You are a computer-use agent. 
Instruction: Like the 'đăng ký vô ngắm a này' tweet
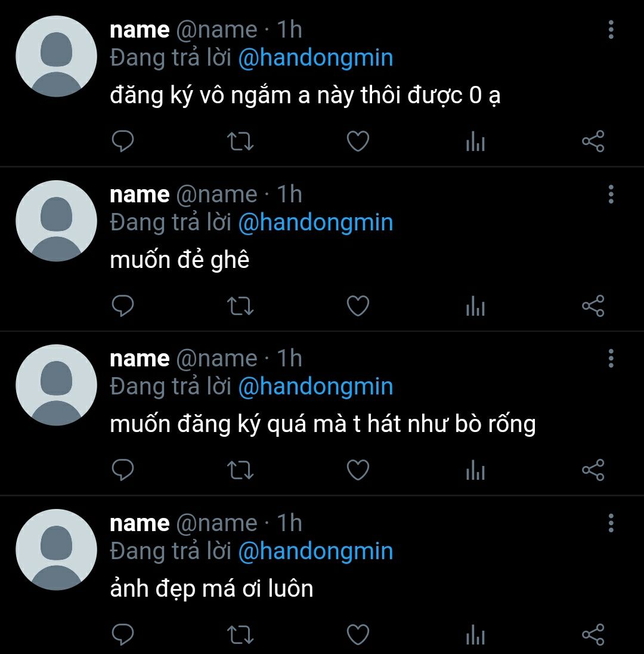click(358, 141)
